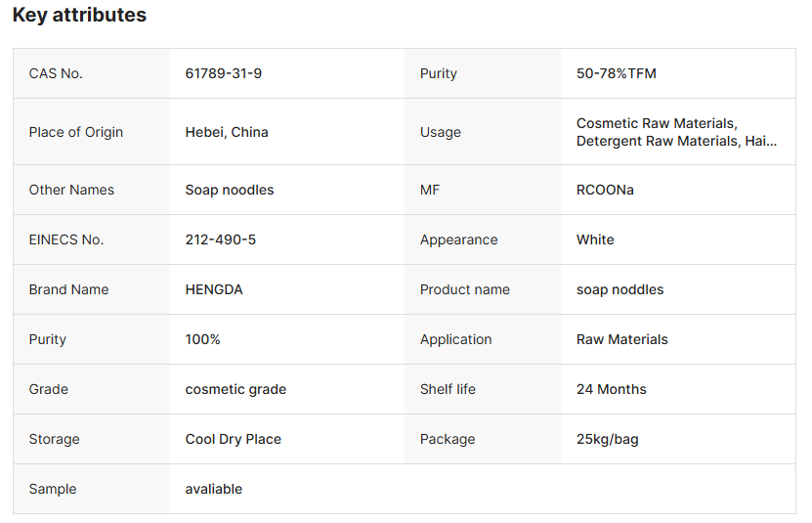Image resolution: width=812 pixels, height=523 pixels.
Task: Select the RCOONa molecular formula value
Action: tap(605, 190)
